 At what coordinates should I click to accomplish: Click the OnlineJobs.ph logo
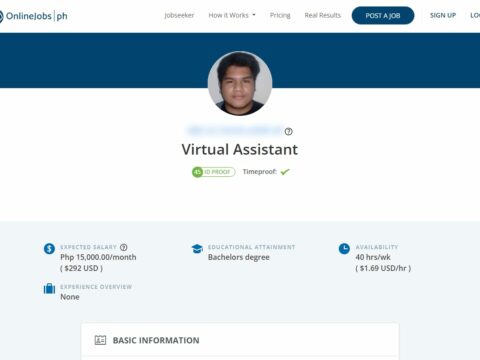33,16
